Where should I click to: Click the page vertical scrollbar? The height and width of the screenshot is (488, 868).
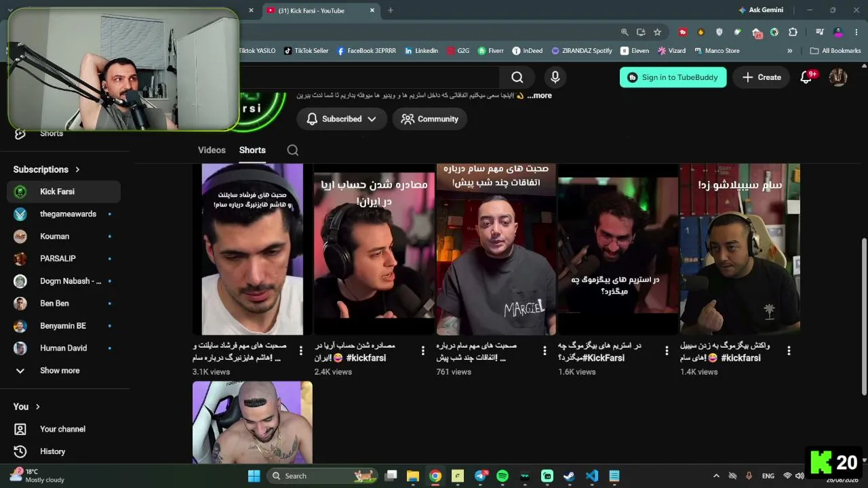(x=864, y=316)
